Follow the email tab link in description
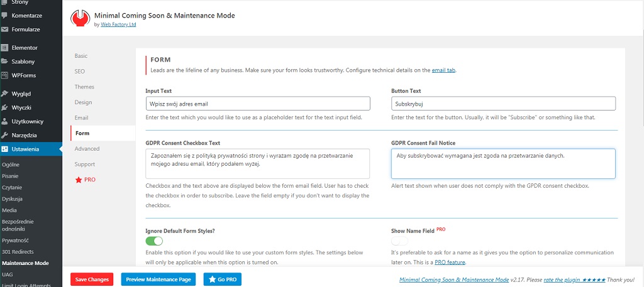The height and width of the screenshot is (287, 644). (x=443, y=70)
